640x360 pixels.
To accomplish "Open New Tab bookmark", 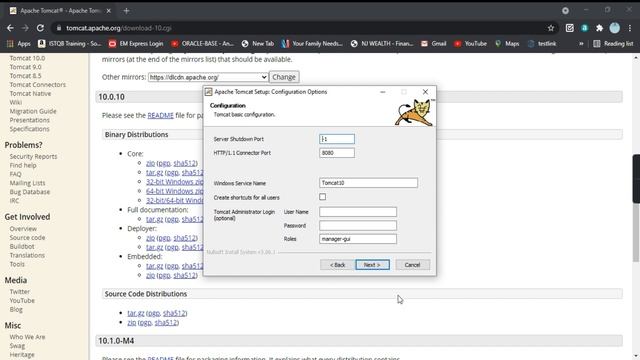I will click(x=258, y=44).
